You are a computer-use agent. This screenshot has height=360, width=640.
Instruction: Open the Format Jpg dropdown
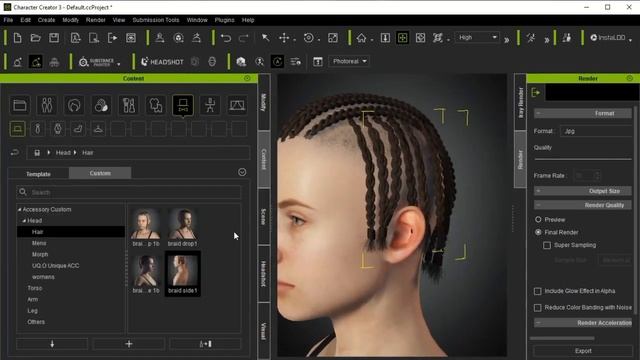coord(596,131)
